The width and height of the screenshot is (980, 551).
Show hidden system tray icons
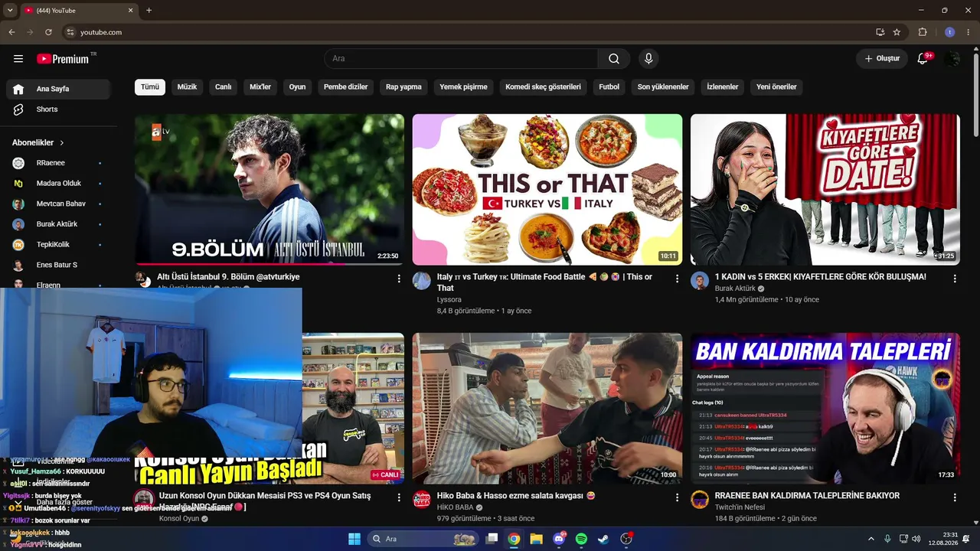[x=871, y=539]
